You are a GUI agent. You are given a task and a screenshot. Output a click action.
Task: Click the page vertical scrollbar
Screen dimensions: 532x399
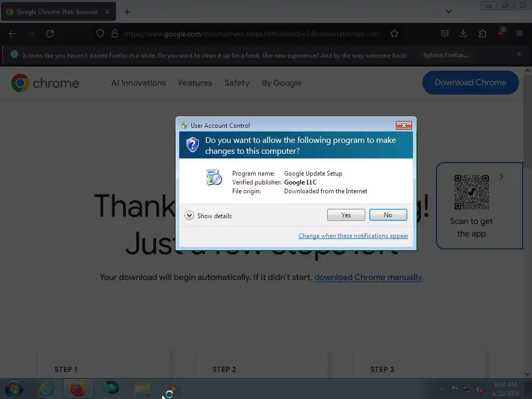[527, 222]
